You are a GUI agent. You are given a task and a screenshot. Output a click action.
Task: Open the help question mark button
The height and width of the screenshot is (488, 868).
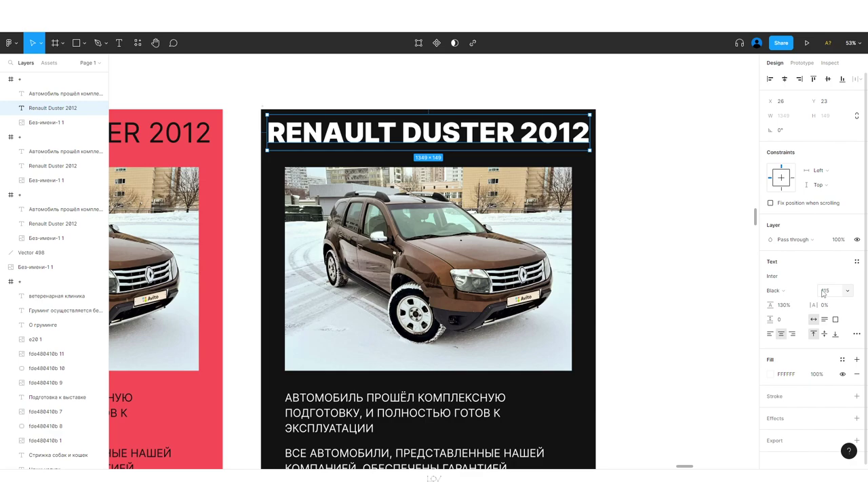[848, 451]
